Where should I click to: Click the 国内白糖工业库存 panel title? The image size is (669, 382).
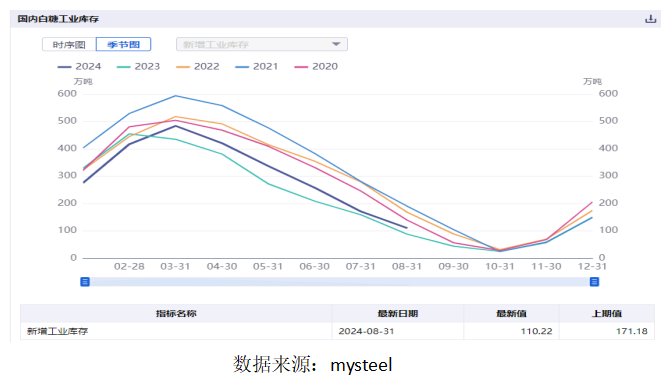[58, 19]
